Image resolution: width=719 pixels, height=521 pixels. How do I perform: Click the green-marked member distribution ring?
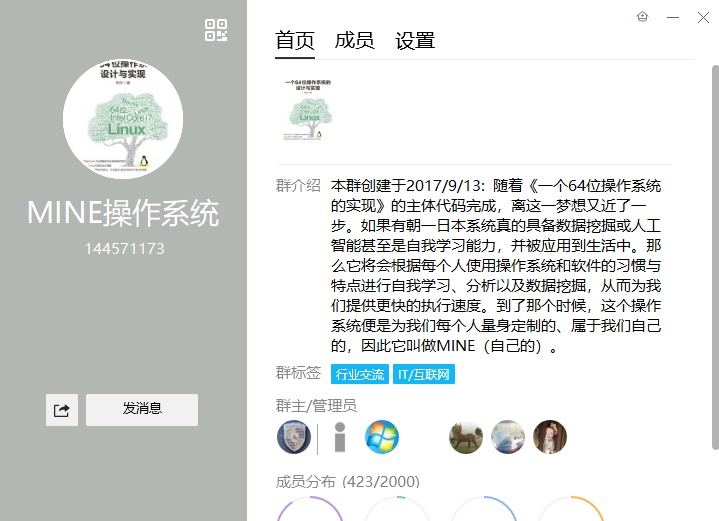(x=397, y=509)
